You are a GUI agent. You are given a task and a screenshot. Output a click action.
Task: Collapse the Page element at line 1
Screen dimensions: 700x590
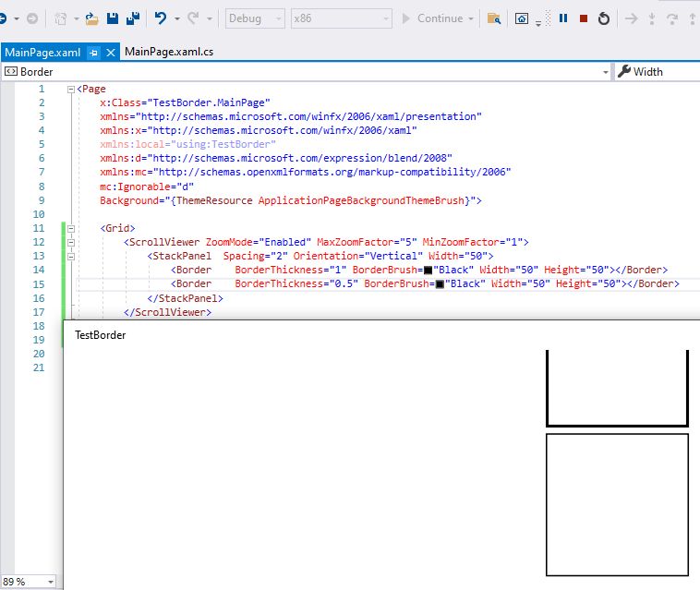71,90
